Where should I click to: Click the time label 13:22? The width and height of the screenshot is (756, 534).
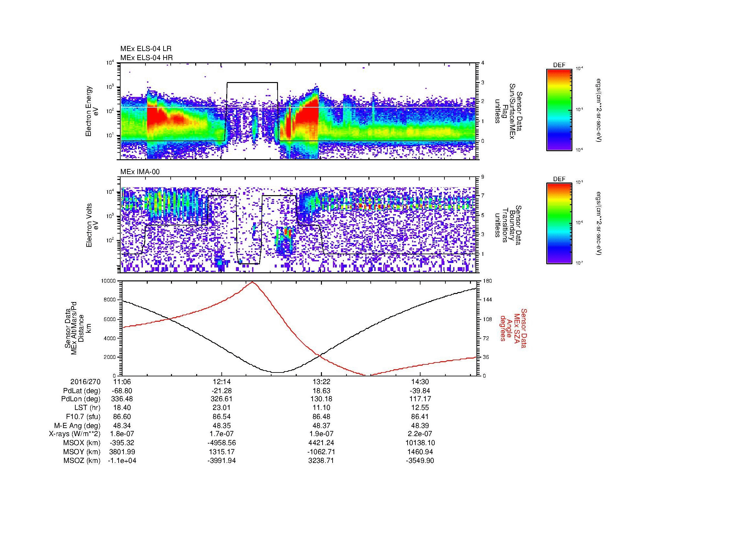click(321, 382)
